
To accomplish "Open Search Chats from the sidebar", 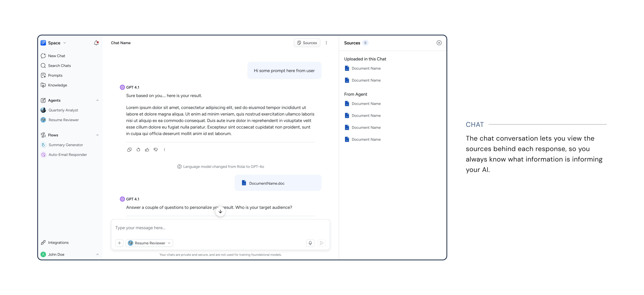I will (x=59, y=66).
